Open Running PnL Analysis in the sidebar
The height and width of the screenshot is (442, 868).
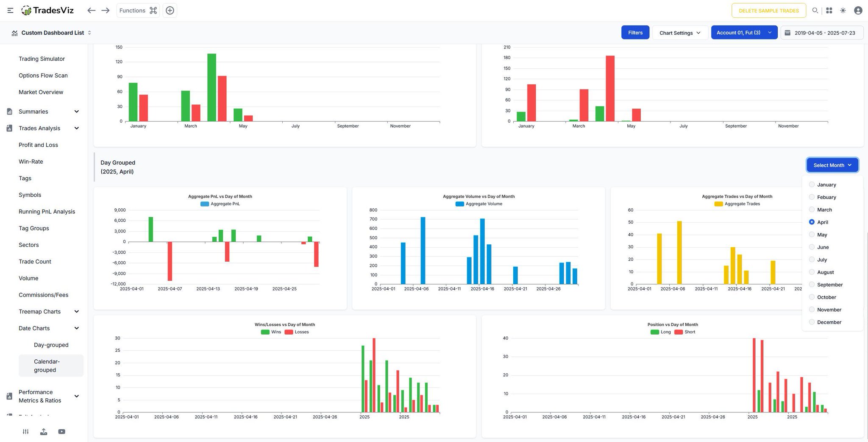pos(47,211)
